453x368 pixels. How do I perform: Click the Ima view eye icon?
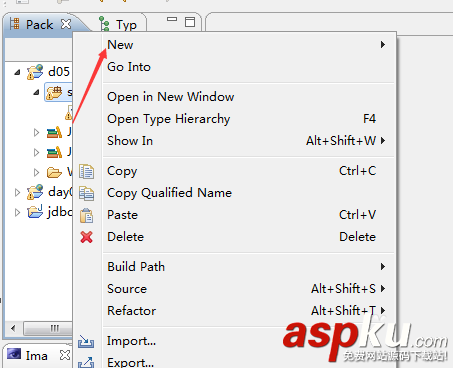(x=14, y=353)
